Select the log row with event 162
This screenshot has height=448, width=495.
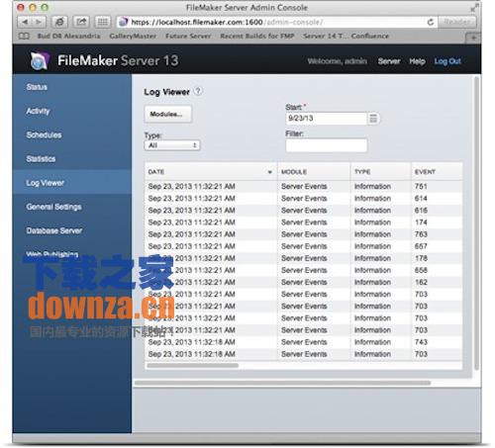pyautogui.click(x=303, y=282)
